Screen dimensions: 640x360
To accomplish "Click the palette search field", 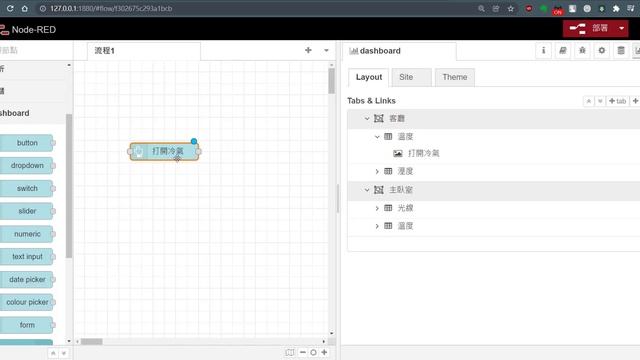I will tap(36, 50).
